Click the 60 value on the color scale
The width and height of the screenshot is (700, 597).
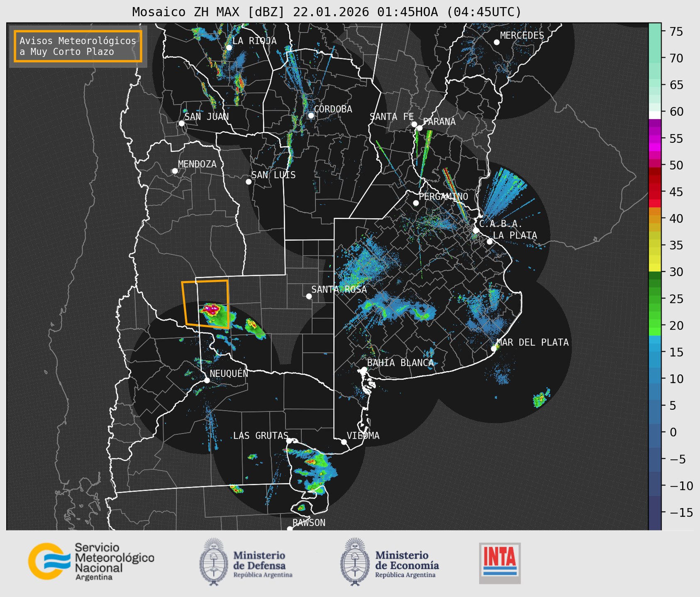click(676, 112)
